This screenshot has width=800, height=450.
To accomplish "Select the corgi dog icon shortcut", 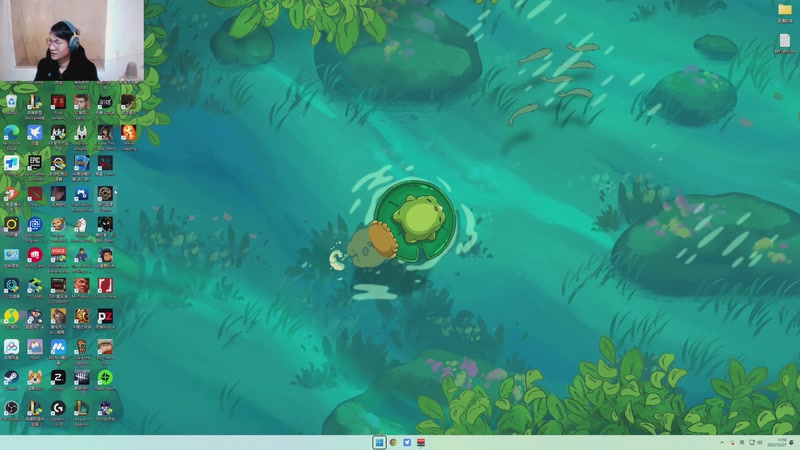I will point(35,378).
